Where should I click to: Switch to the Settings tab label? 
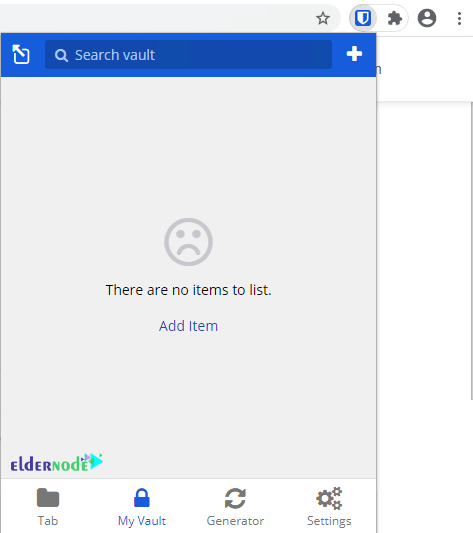[329, 521]
